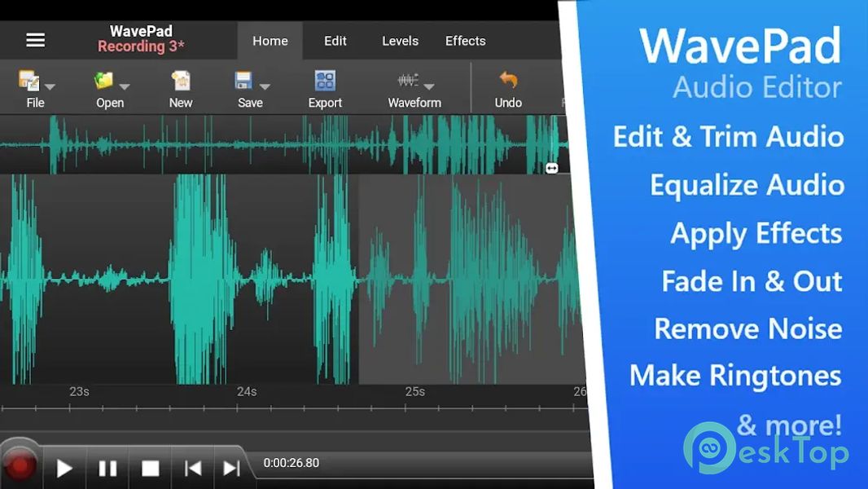
Task: Create a New file
Action: [x=181, y=87]
